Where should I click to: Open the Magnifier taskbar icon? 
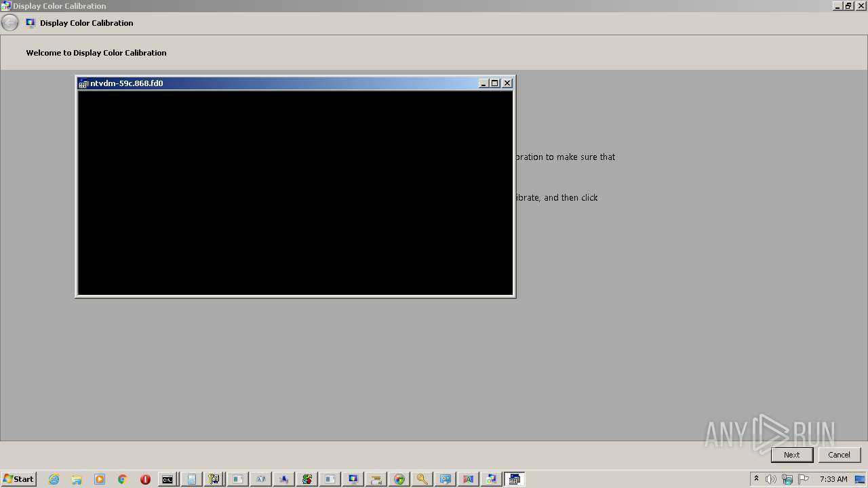[422, 479]
